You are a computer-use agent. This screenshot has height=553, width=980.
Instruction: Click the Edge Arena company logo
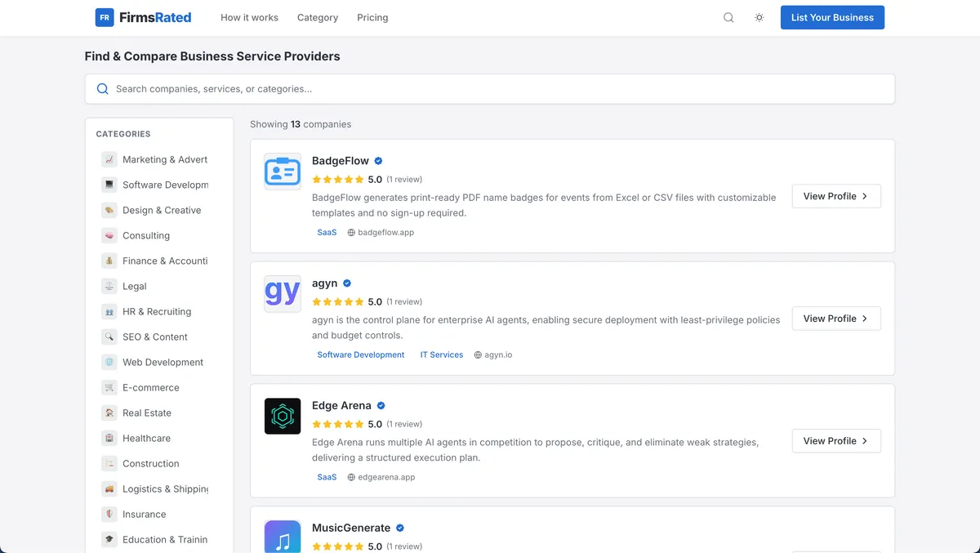tap(283, 417)
